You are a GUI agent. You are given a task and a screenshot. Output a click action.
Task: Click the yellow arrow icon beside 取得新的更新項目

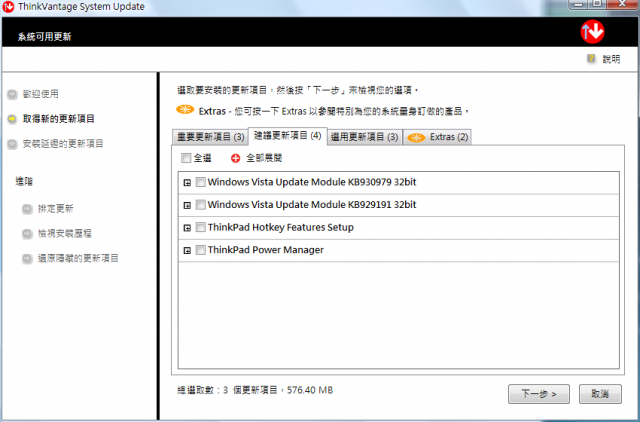point(12,119)
